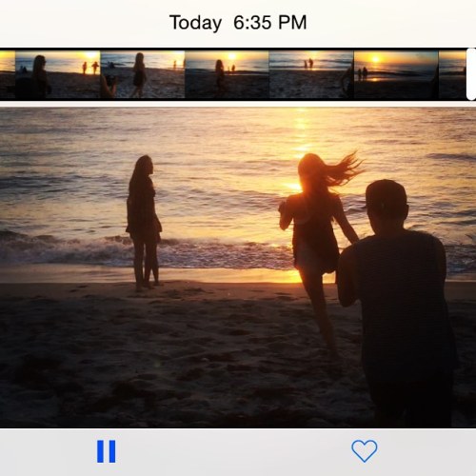Pause the video with the pause button
476x476 pixels.
point(106,451)
